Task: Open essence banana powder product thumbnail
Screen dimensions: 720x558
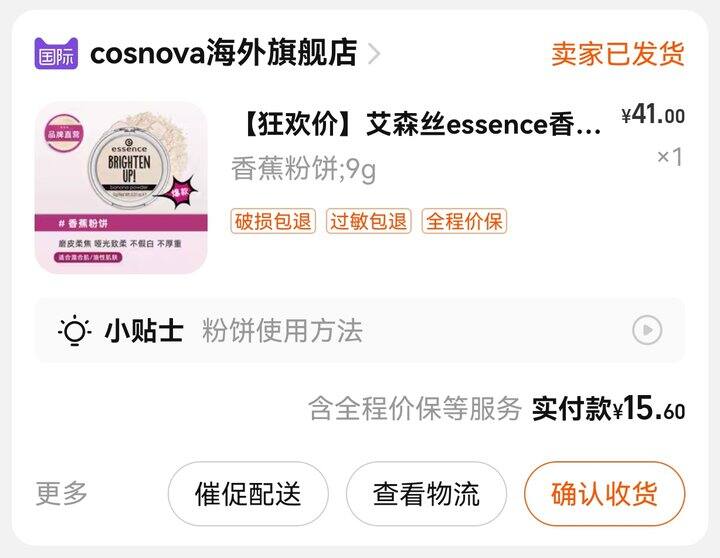Action: (x=121, y=188)
